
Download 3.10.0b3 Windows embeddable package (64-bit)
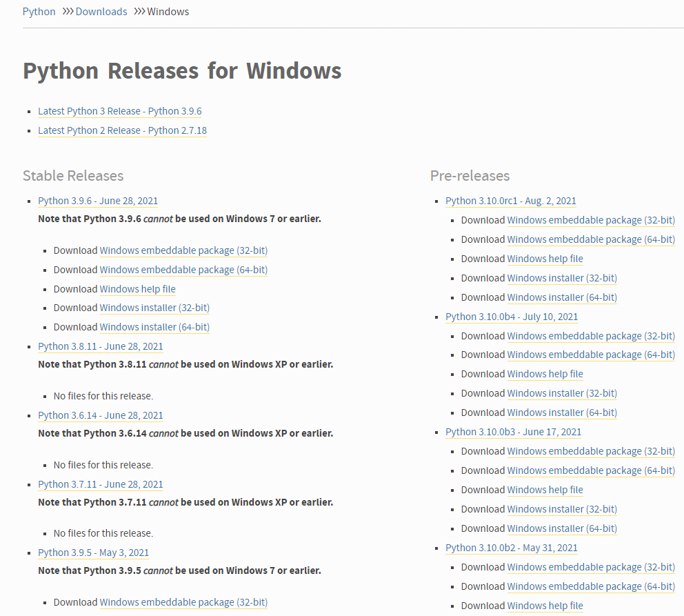[x=591, y=470]
